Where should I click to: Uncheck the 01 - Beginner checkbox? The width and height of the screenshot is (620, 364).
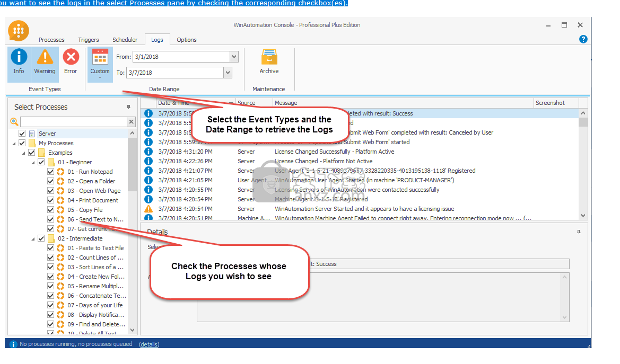click(x=41, y=162)
